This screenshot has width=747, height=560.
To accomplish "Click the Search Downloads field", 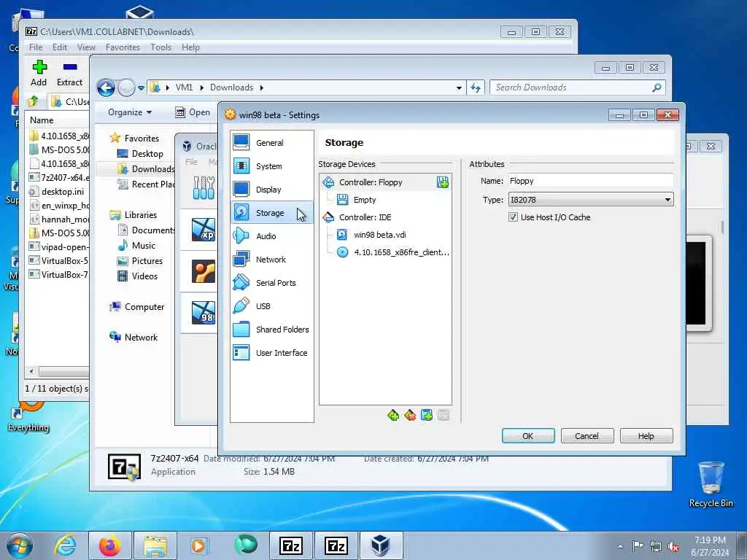I will pos(572,87).
